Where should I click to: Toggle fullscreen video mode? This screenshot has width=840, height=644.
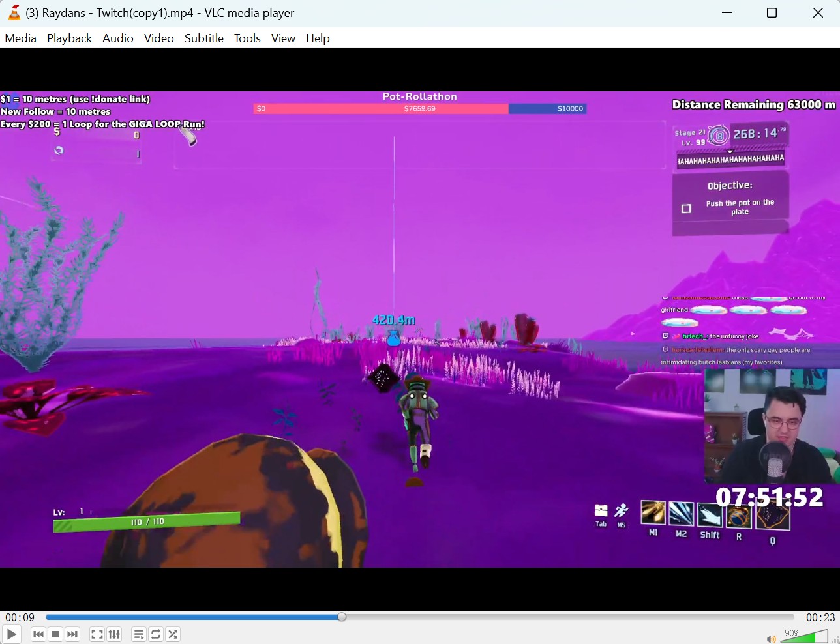pos(97,634)
